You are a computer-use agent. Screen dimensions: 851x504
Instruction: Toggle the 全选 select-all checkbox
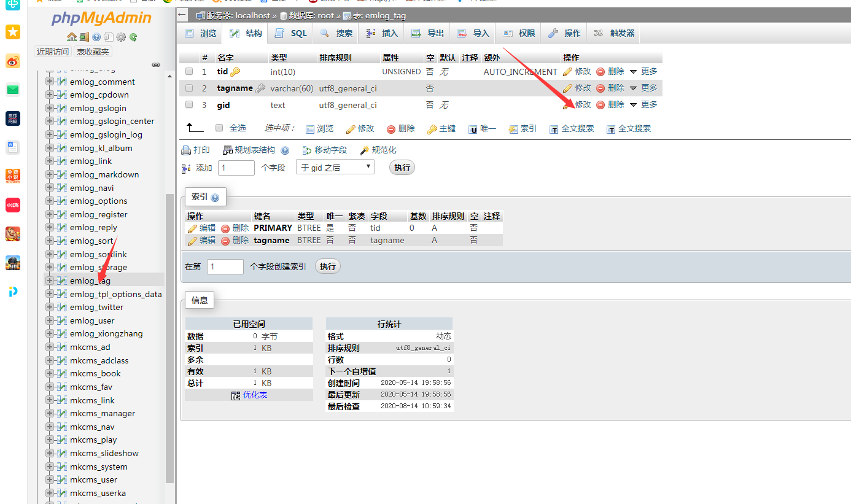coord(219,128)
